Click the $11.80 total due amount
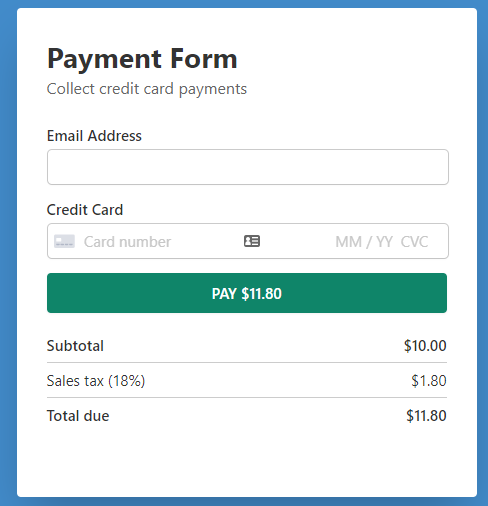Screen dimensions: 488x506 [426, 416]
